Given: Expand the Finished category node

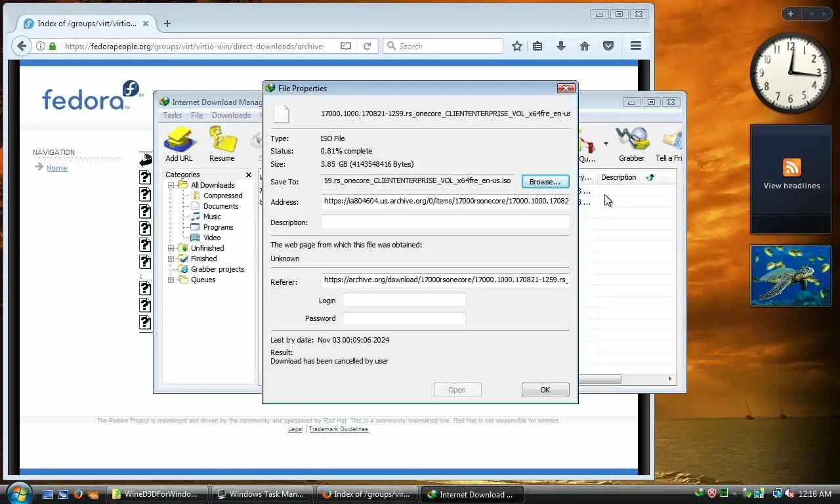Looking at the screenshot, I should pos(171,259).
